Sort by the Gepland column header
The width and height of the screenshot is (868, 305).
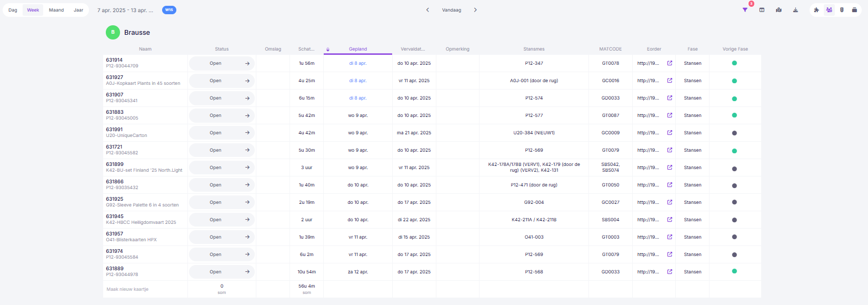[x=358, y=49]
